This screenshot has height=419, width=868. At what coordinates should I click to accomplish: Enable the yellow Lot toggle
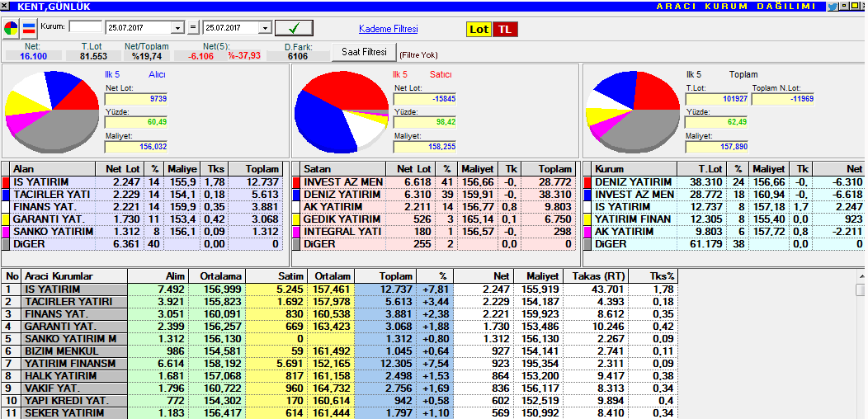click(x=479, y=30)
